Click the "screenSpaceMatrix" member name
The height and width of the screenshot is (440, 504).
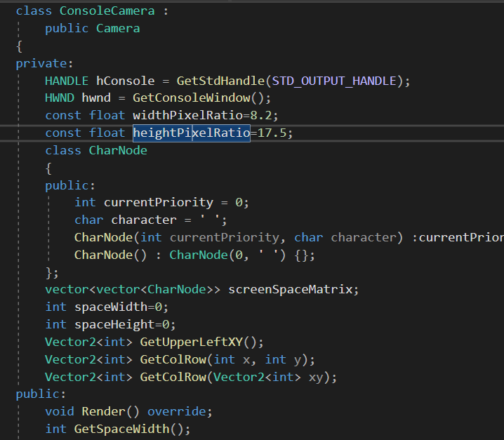pyautogui.click(x=290, y=290)
